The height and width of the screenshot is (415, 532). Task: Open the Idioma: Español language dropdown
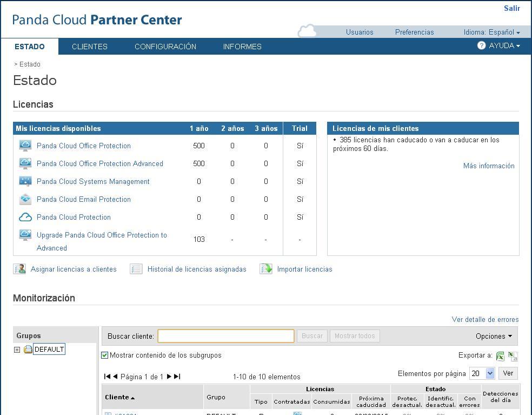coord(491,32)
